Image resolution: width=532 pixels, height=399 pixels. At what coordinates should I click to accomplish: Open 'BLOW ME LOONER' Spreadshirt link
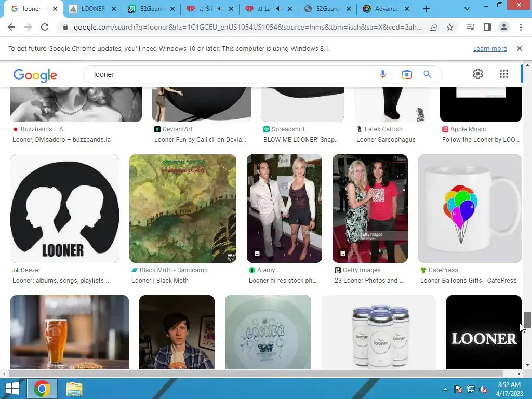click(301, 139)
